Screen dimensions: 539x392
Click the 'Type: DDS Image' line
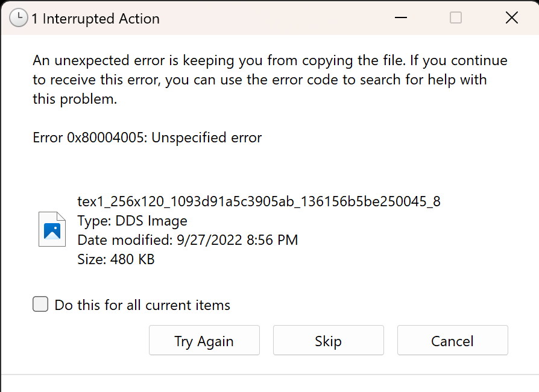133,221
